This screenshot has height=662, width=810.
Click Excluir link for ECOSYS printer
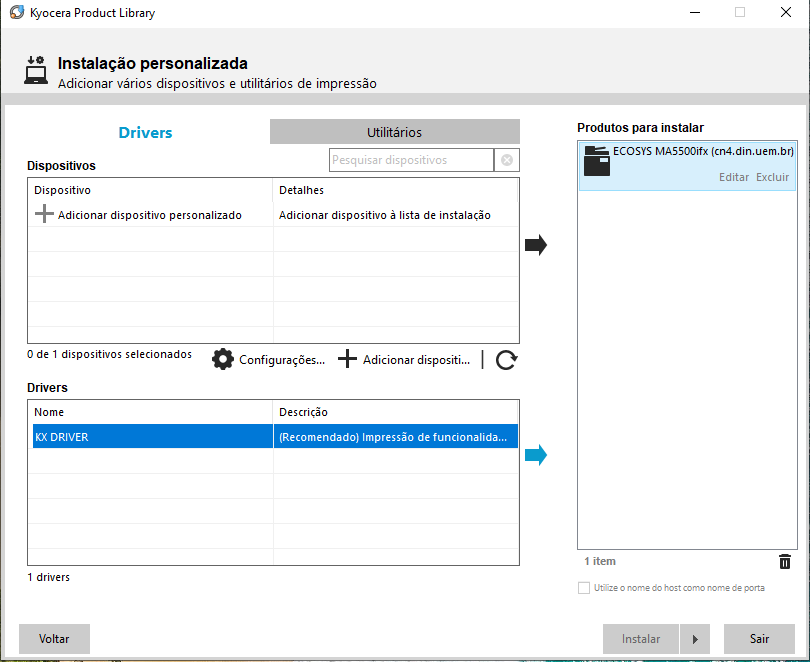(772, 177)
